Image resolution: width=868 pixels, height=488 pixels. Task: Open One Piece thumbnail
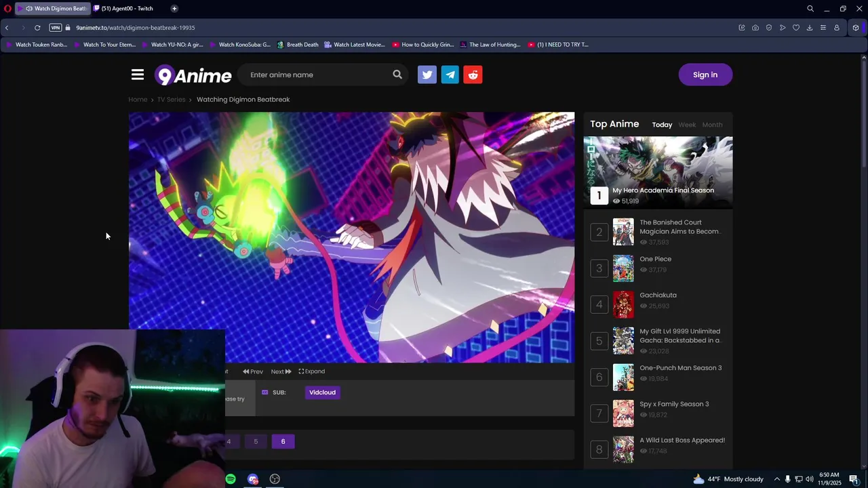(x=623, y=268)
